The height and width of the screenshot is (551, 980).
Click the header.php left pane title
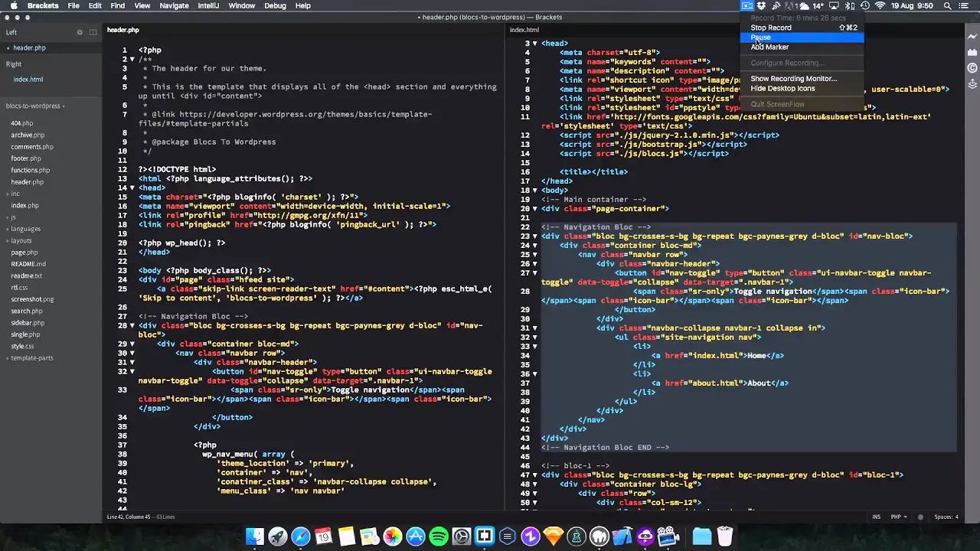[x=122, y=30]
